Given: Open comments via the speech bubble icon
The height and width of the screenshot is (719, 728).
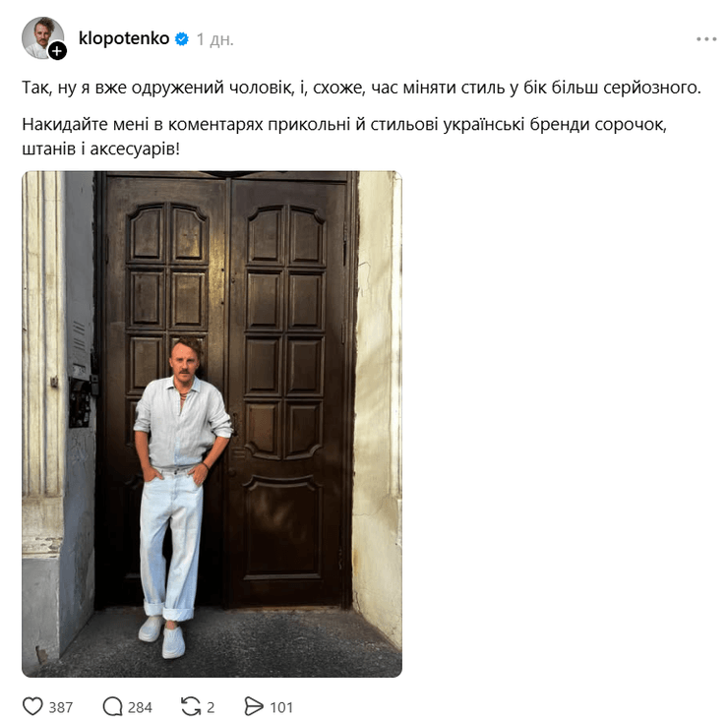Looking at the screenshot, I should (x=112, y=706).
